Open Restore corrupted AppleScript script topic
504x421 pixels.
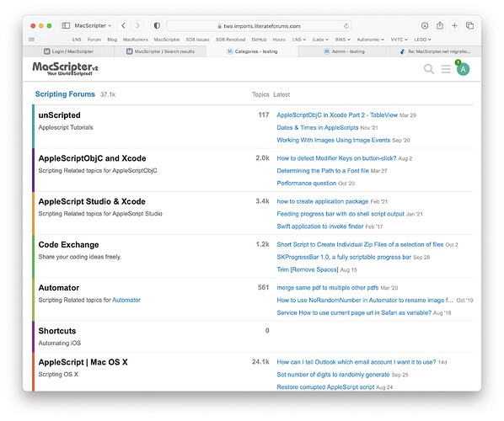click(325, 387)
